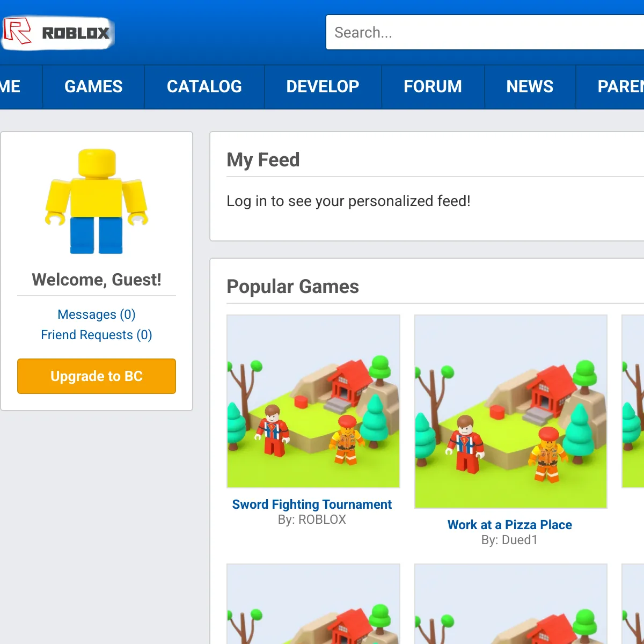Open the Friend Requests (0) link

pos(97,335)
